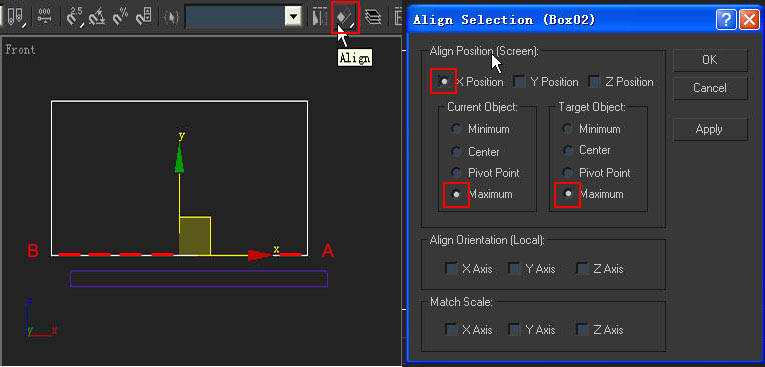Select Maximum under Target Object
This screenshot has width=765, height=367.
click(x=568, y=194)
